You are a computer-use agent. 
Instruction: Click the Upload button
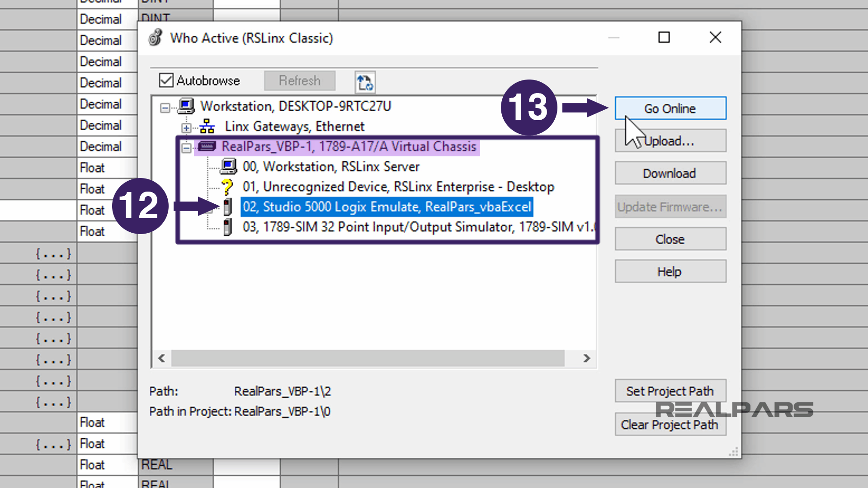(x=670, y=141)
